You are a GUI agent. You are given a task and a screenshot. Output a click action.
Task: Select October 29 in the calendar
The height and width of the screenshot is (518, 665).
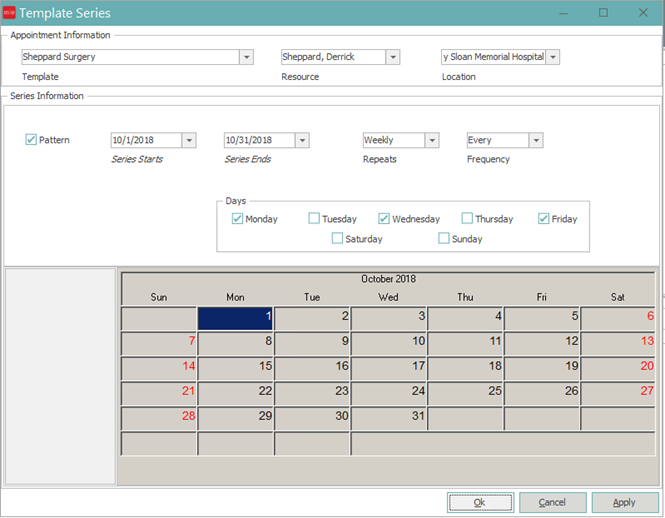click(235, 419)
